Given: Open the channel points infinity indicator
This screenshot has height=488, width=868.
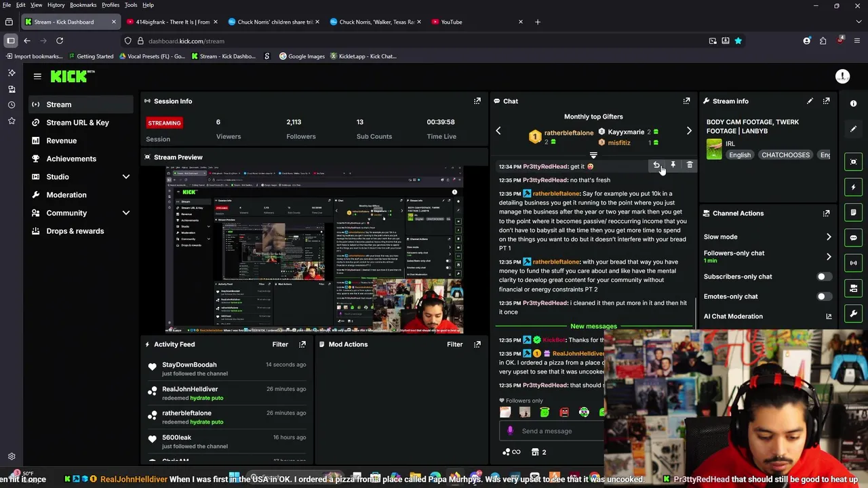Looking at the screenshot, I should point(511,452).
